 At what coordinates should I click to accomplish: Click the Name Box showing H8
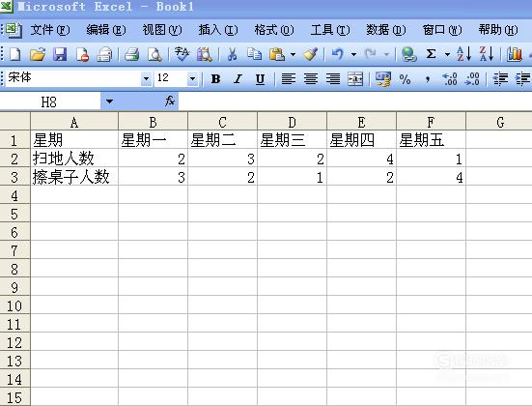click(x=50, y=101)
